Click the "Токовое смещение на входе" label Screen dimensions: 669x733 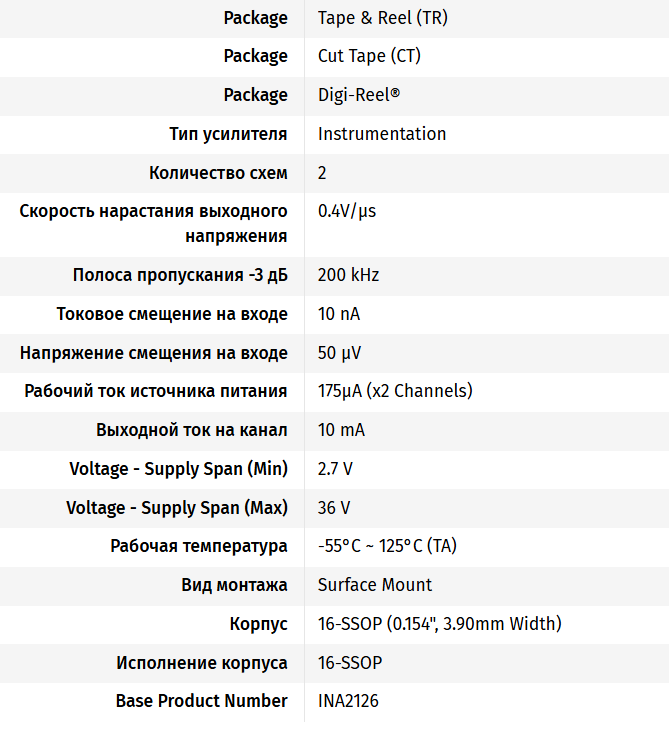[x=172, y=314]
